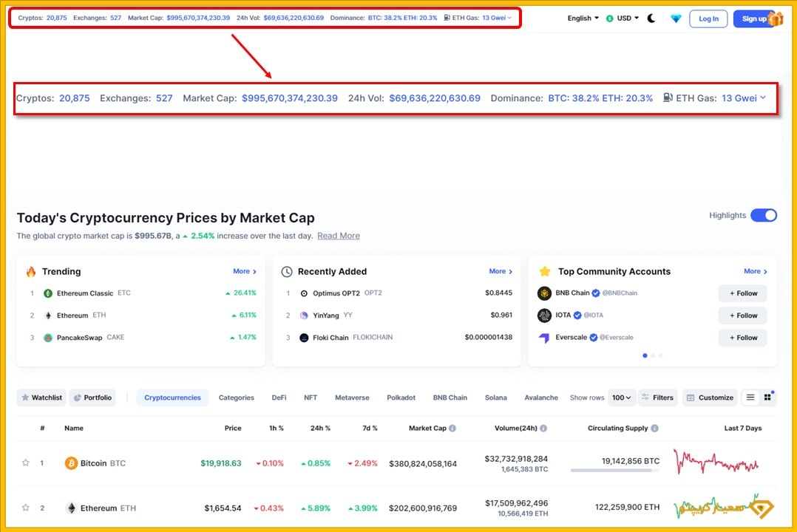Screen dimensions: 797x532
Task: Click the Sign up button
Action: [754, 18]
